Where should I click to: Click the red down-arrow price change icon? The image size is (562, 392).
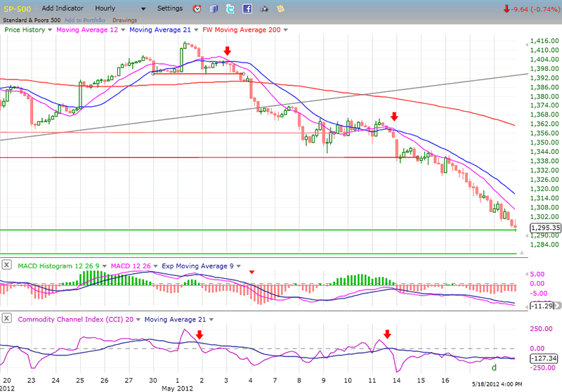point(506,9)
